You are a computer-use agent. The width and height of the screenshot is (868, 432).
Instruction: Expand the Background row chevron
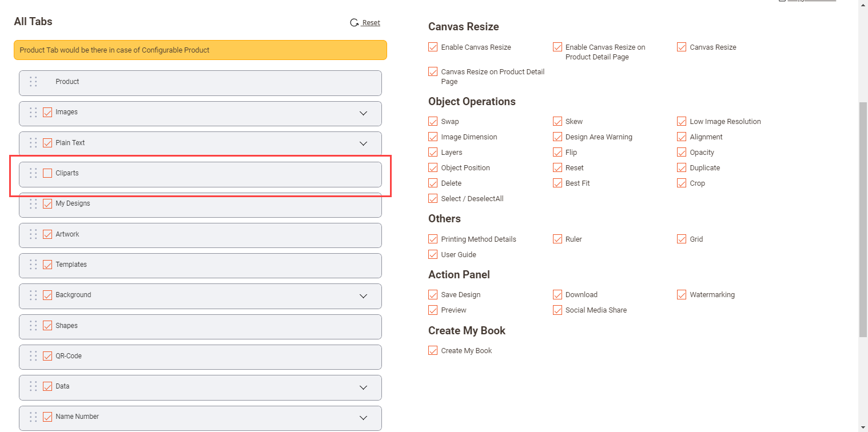pos(363,296)
